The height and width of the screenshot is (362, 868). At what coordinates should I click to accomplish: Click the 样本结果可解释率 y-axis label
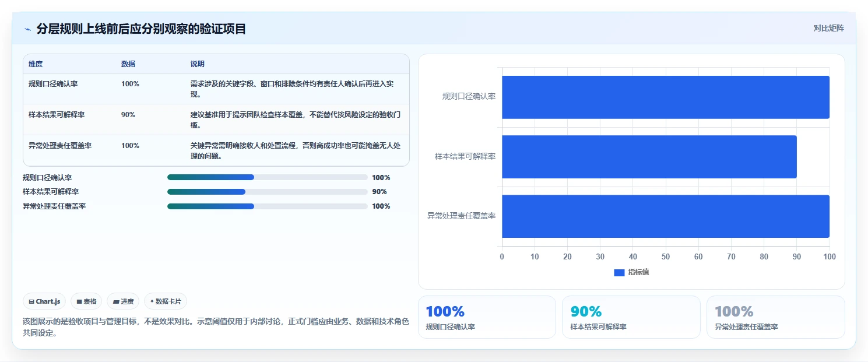465,156
